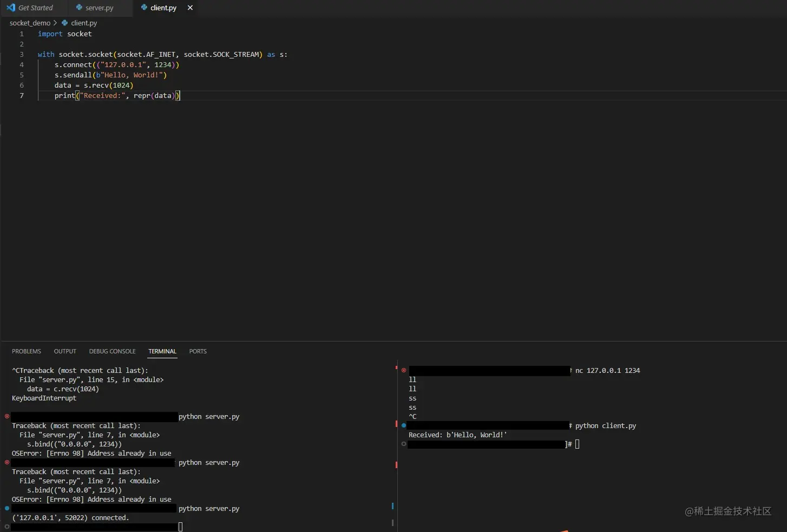Image resolution: width=787 pixels, height=532 pixels.
Task: Click 'KeyboardInterrupt' in the terminal
Action: tap(44, 398)
